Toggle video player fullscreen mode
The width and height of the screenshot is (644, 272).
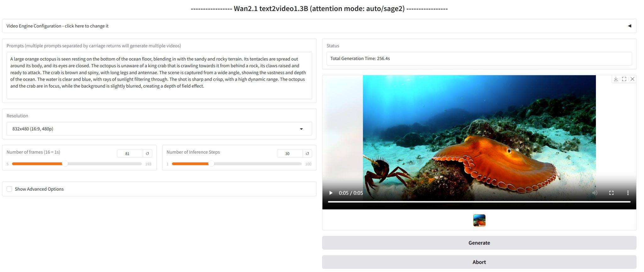[611, 193]
